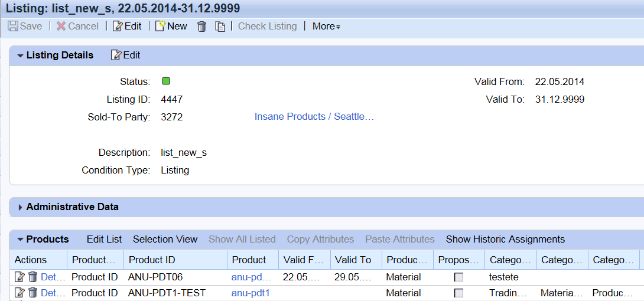Open the Insane Products / Seattle link
The height and width of the screenshot is (301, 644).
[314, 117]
